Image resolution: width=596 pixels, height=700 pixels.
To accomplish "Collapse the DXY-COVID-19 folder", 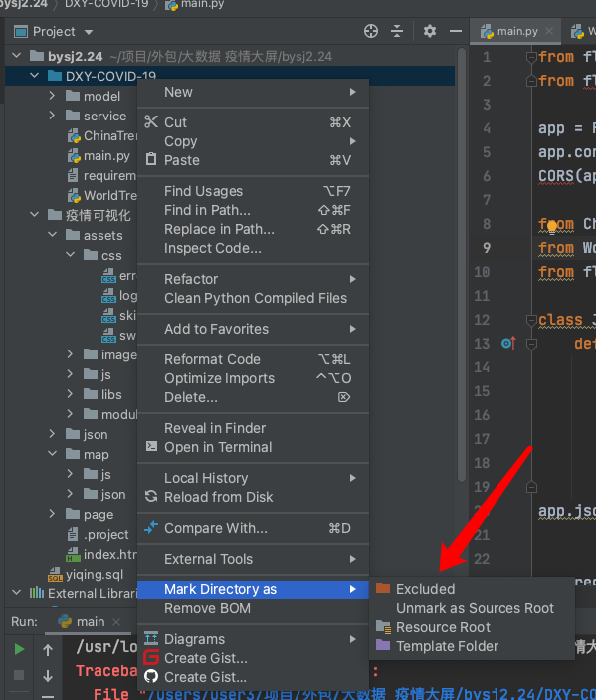I will click(x=35, y=76).
